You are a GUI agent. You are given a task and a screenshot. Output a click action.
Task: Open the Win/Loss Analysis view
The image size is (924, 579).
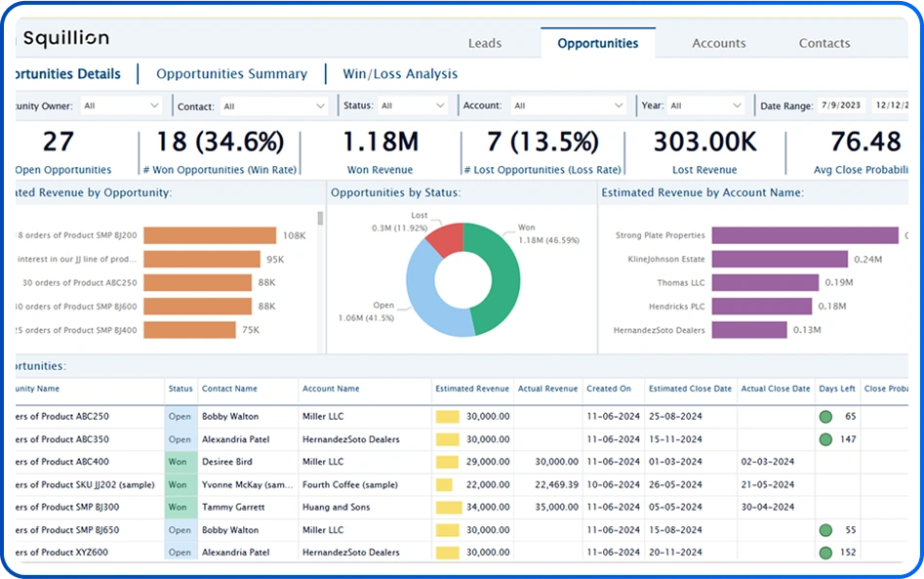pyautogui.click(x=400, y=74)
